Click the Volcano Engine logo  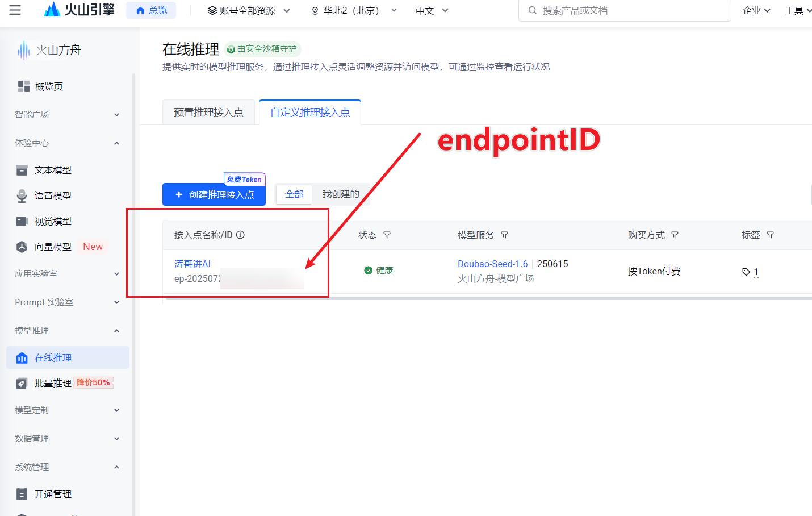(x=79, y=10)
